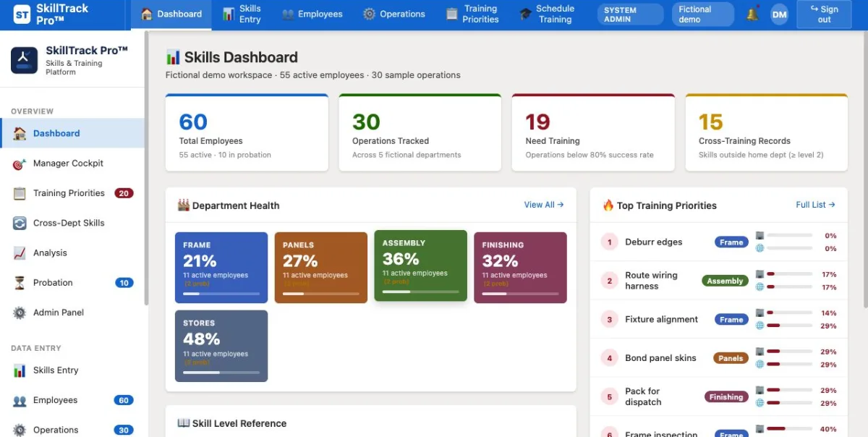The image size is (868, 437).
Task: Click the gear icon beside Admin Panel
Action: click(20, 313)
